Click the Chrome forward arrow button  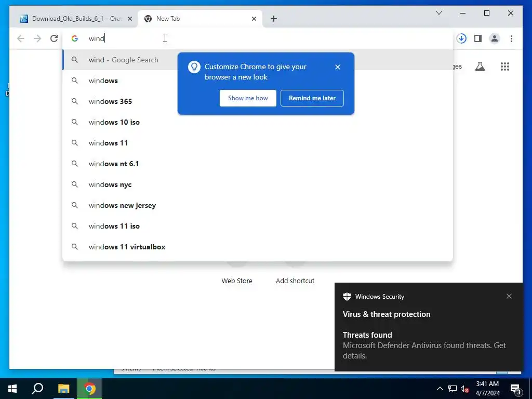coord(37,38)
